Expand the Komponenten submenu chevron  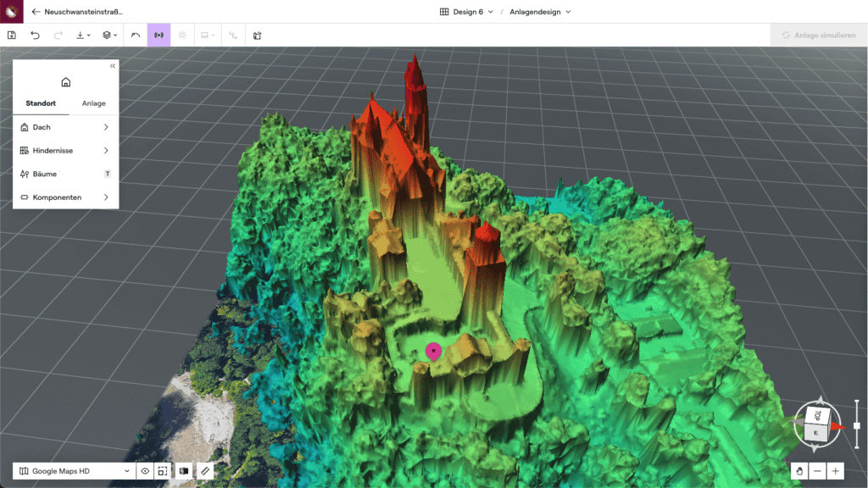106,197
